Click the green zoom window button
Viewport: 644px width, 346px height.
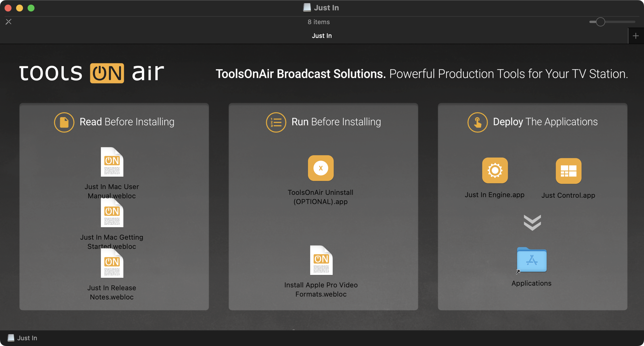pos(31,8)
